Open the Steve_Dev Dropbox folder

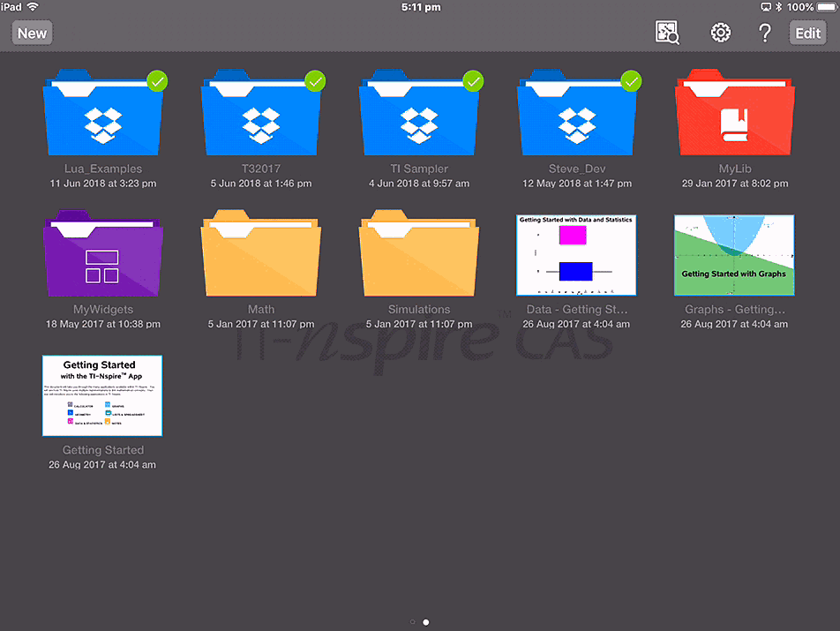coord(577,114)
